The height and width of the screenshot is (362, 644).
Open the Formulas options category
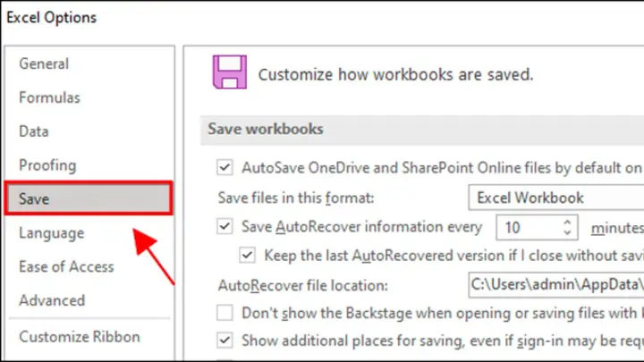tap(50, 97)
